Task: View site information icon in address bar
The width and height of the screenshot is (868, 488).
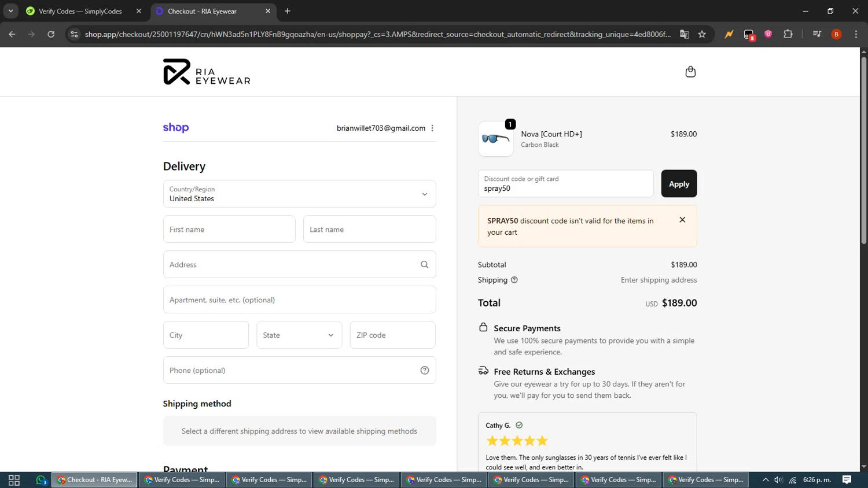Action: (74, 34)
